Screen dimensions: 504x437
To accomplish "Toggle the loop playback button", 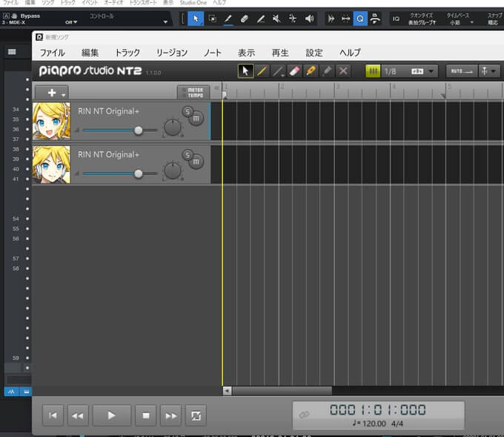I will point(196,415).
